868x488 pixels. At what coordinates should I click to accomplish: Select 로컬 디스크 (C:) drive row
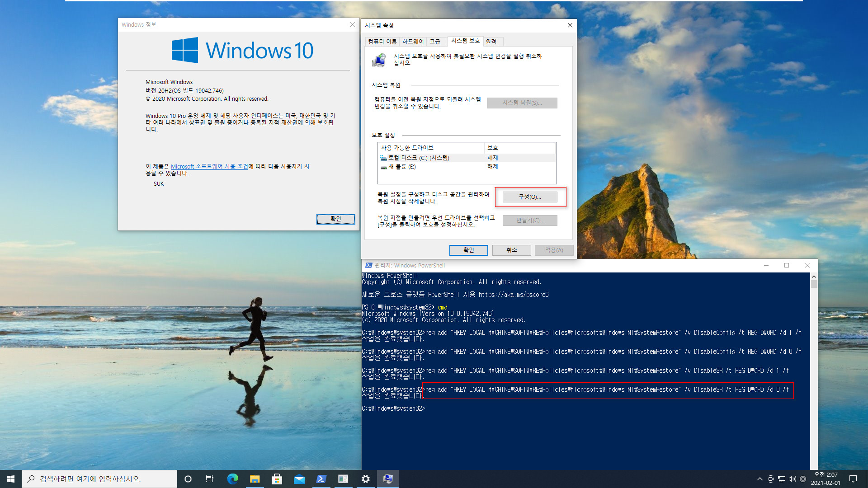point(467,158)
